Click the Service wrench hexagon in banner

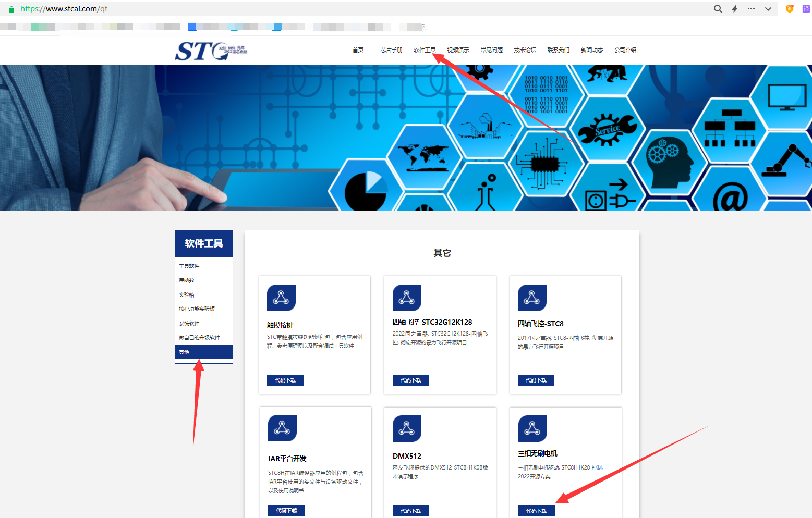(x=608, y=129)
